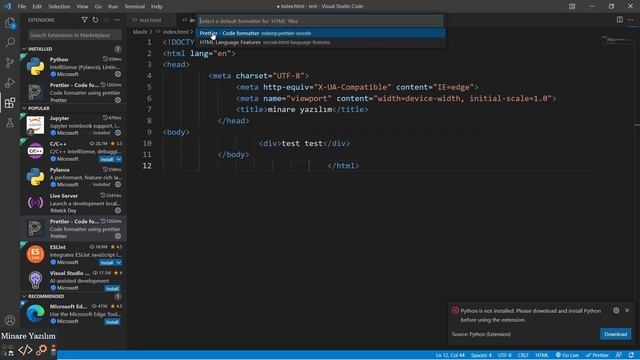
Task: Open manage gear for Jupyter extension
Action: point(118,133)
